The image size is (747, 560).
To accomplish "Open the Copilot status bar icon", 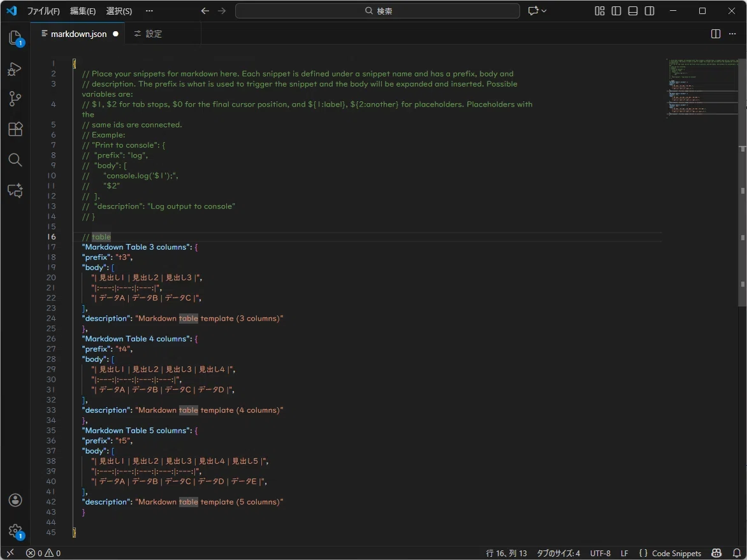I will (716, 553).
